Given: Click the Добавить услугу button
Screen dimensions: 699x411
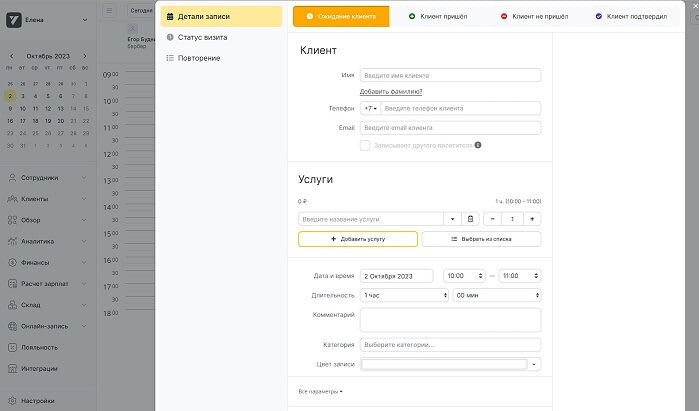Looking at the screenshot, I should click(x=357, y=239).
